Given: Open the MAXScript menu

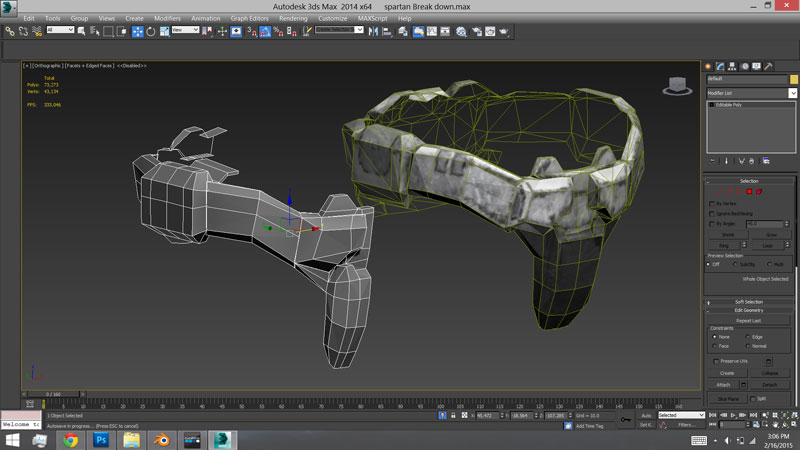Looking at the screenshot, I should (372, 18).
